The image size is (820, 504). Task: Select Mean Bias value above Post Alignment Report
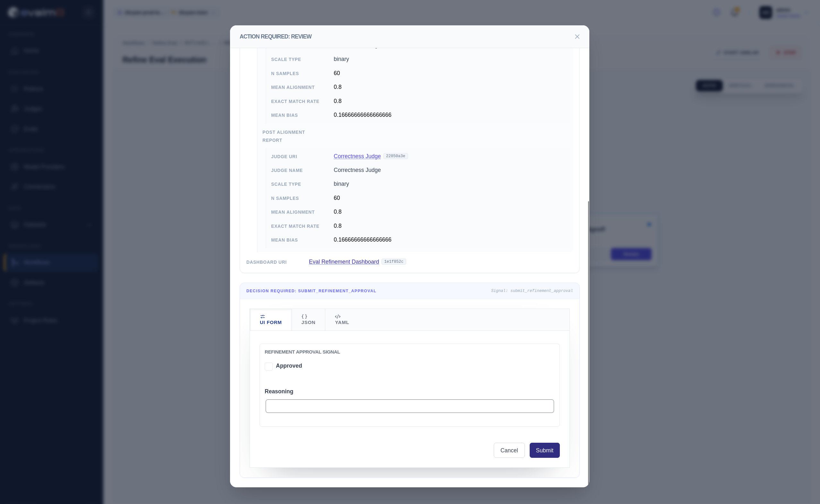362,115
